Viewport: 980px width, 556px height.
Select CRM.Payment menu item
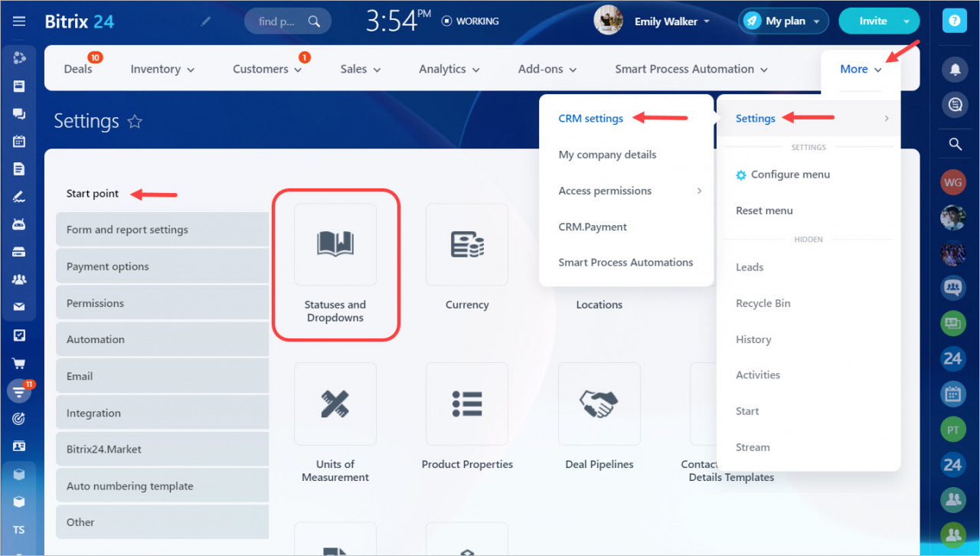click(593, 227)
